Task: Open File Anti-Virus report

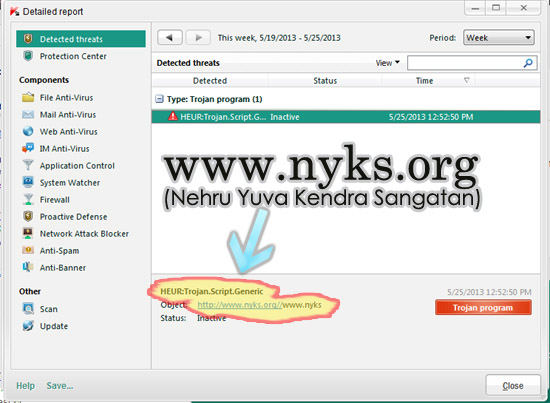Action: (x=66, y=98)
